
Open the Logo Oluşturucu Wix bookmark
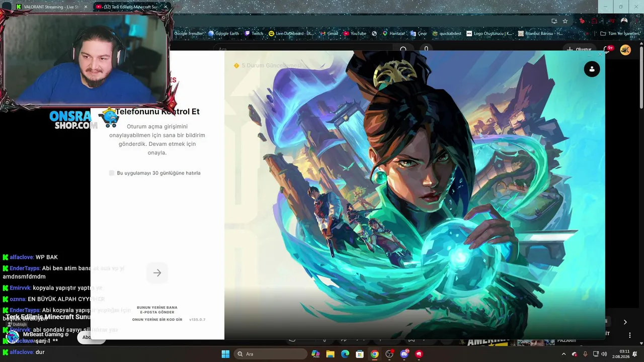click(x=490, y=34)
